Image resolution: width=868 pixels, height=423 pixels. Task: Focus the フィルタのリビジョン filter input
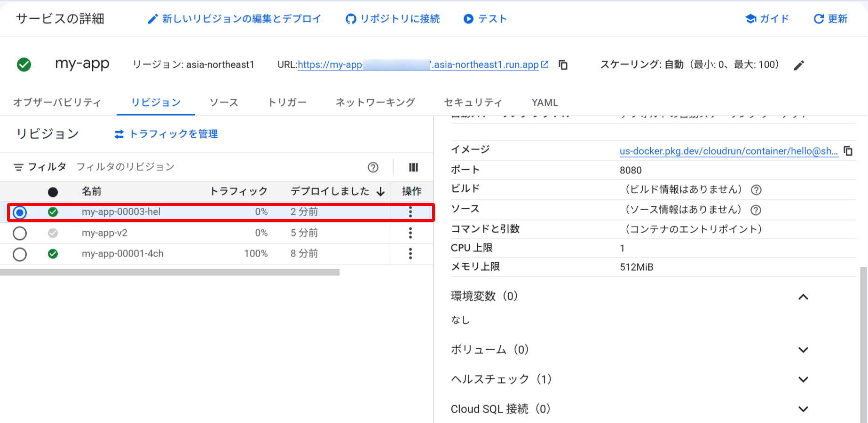tap(216, 167)
